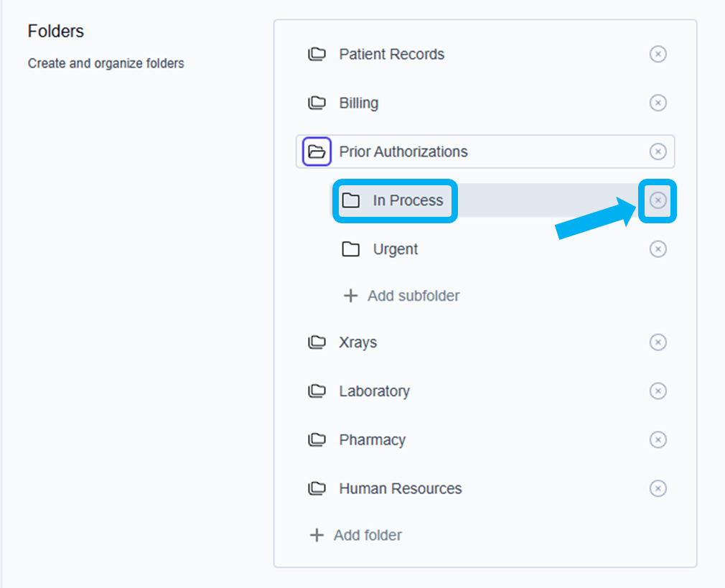
Task: Delete the Urgent subfolder via X icon
Action: [x=658, y=249]
